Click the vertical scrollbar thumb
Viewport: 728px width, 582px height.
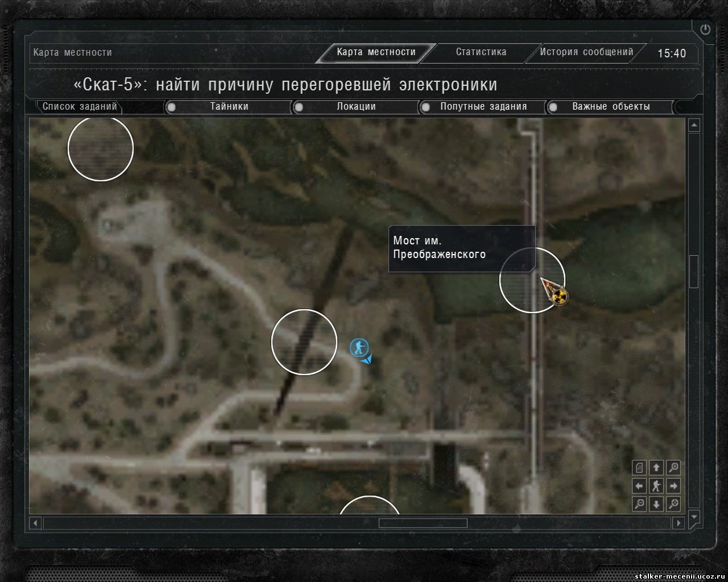click(x=694, y=272)
